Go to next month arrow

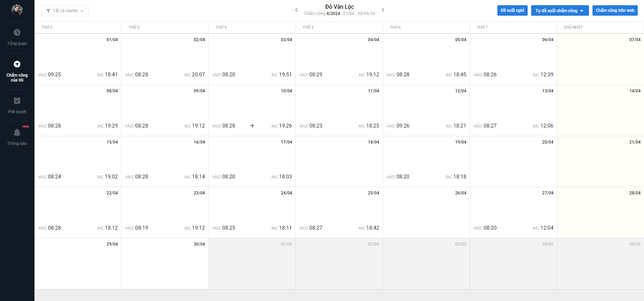pyautogui.click(x=383, y=10)
